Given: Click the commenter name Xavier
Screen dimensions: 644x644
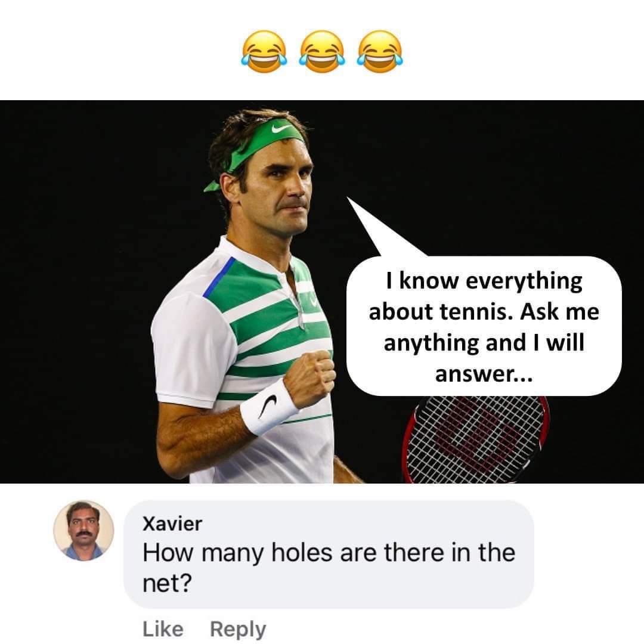Looking at the screenshot, I should 172,524.
